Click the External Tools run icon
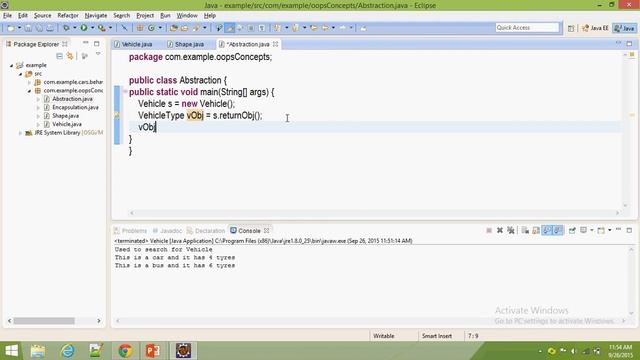 [102, 28]
